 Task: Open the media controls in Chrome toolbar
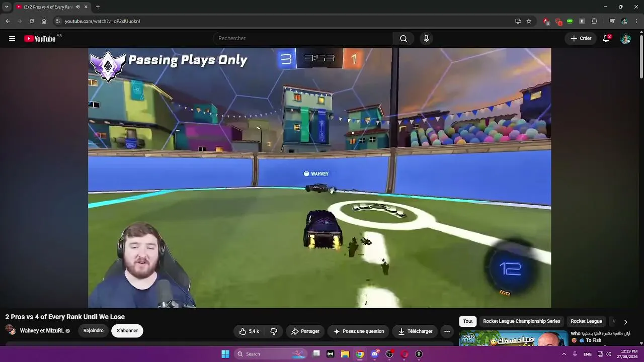(x=612, y=21)
